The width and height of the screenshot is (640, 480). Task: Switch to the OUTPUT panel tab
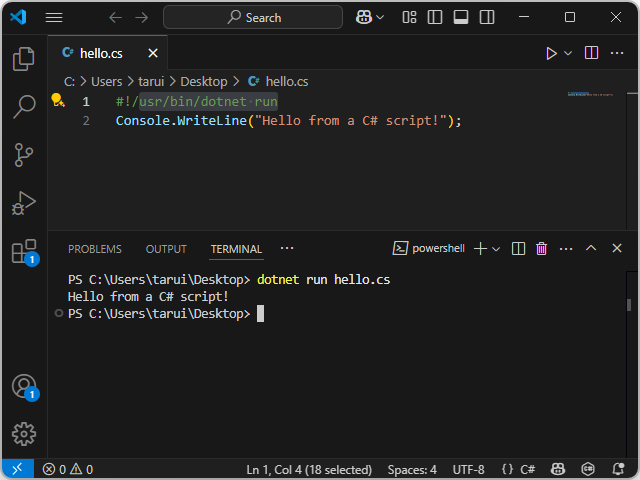(x=166, y=249)
